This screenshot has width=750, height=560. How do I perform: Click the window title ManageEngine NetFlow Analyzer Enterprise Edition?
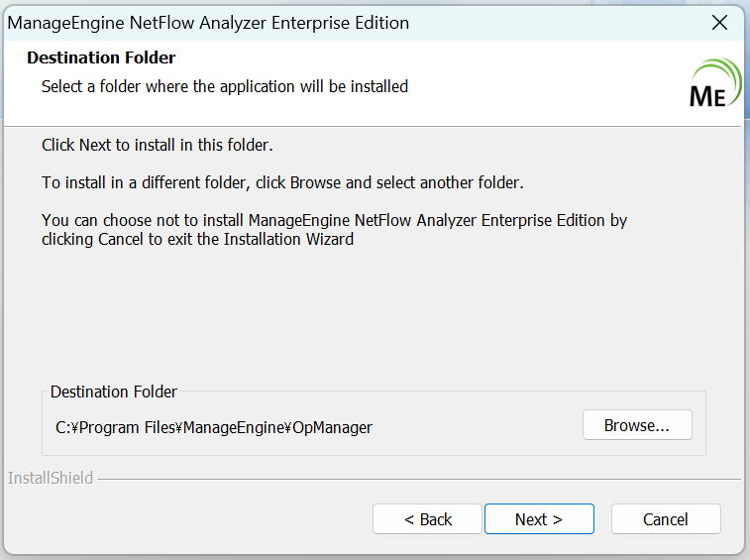pyautogui.click(x=208, y=23)
